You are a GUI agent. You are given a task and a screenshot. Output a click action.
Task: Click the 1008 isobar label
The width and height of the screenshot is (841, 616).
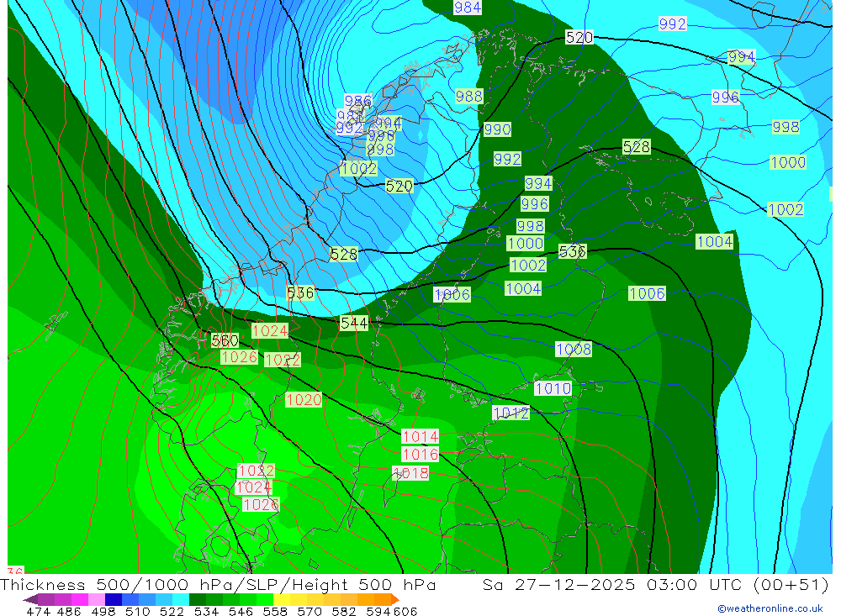[574, 350]
